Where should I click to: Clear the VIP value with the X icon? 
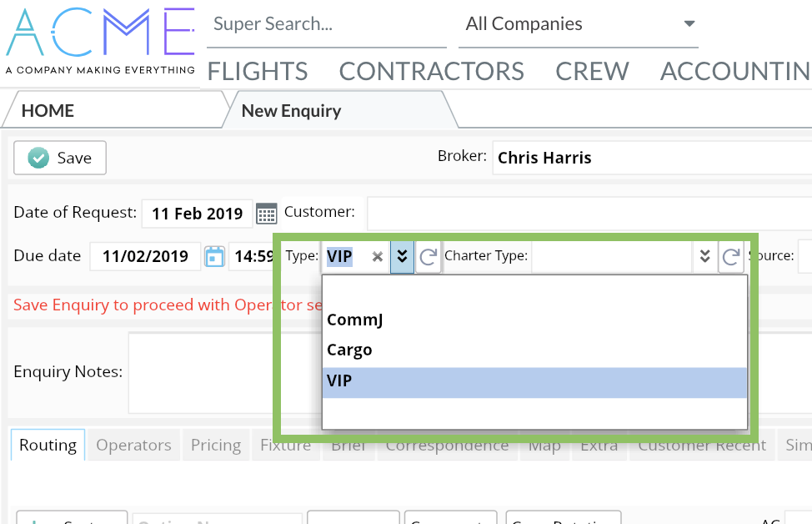click(377, 257)
